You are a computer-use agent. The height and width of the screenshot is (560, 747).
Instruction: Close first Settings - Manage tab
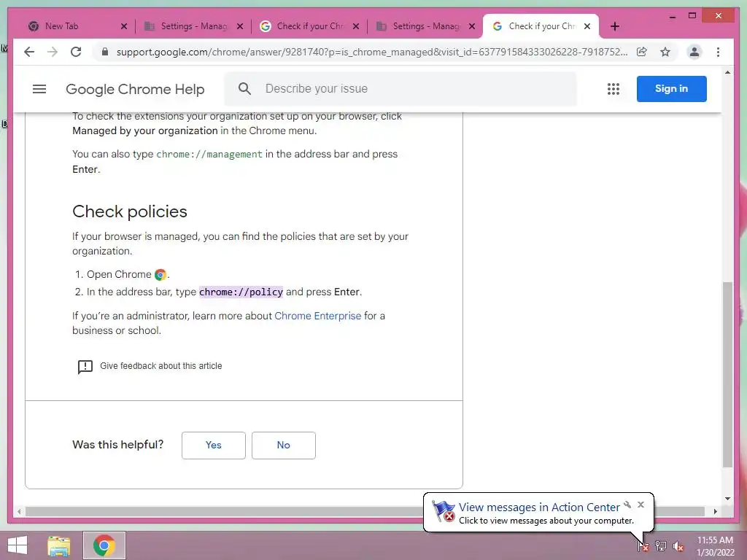[240, 26]
